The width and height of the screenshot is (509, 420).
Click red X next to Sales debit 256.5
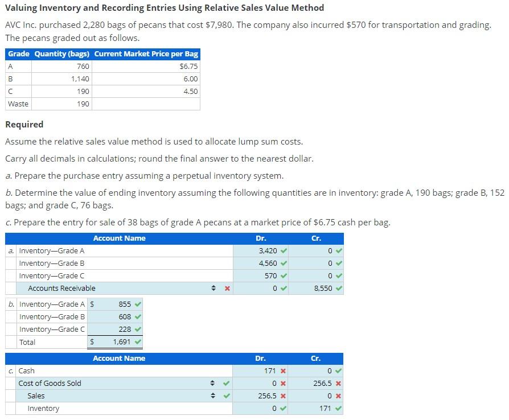tap(283, 396)
